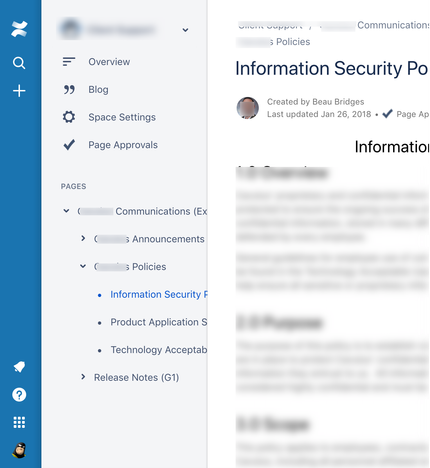Open Space Settings menu item
This screenshot has height=468, width=430.
tap(122, 117)
